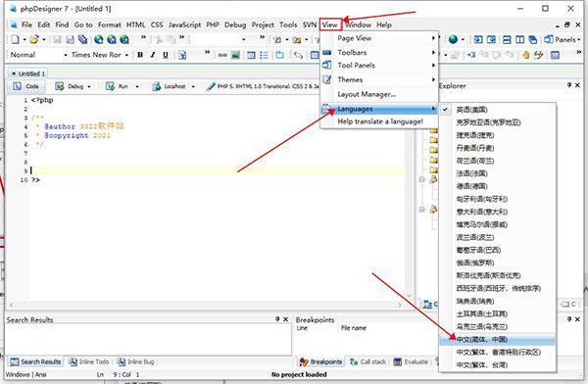Click the Debug toolbar button

pyautogui.click(x=70, y=86)
